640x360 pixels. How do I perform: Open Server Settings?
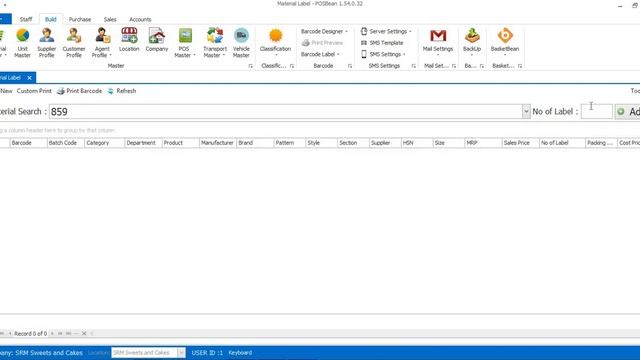click(x=386, y=31)
